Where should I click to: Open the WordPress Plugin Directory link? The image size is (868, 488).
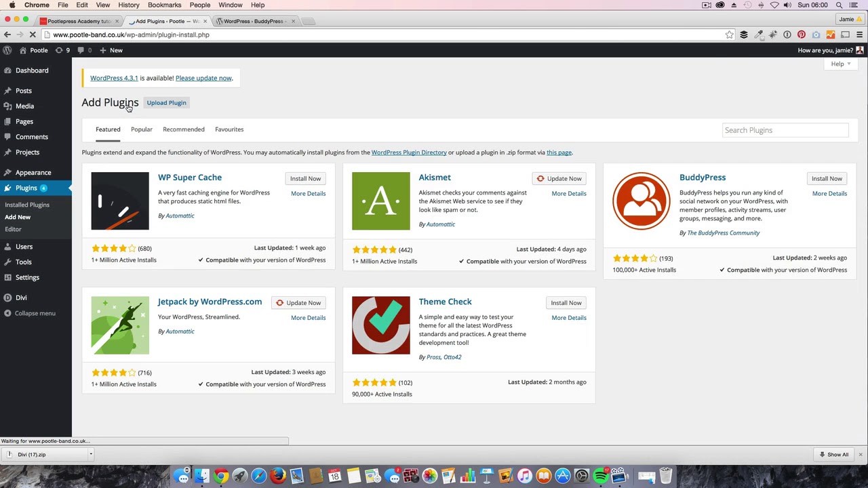coord(409,152)
